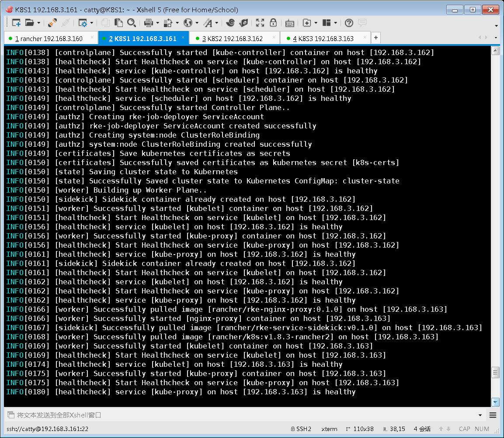Screen dimensions: 504x438
Task: Click the new tab plus button
Action: click(x=375, y=38)
